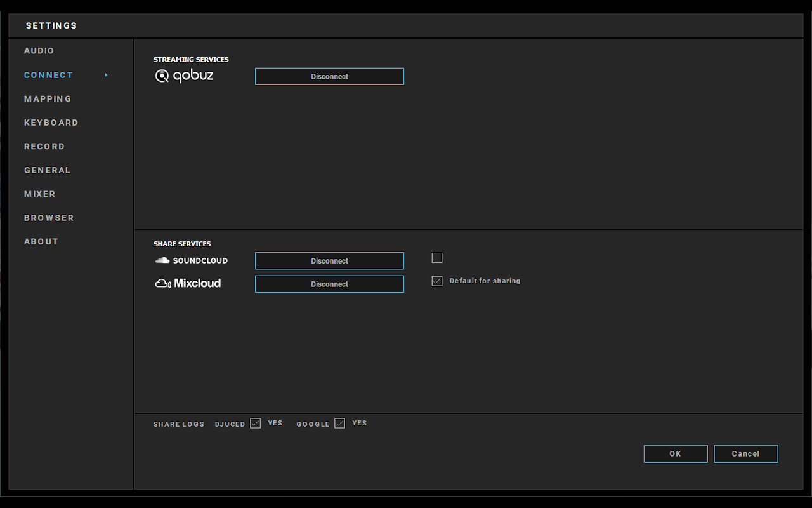This screenshot has width=812, height=508.
Task: Select the Record settings category
Action: click(44, 146)
